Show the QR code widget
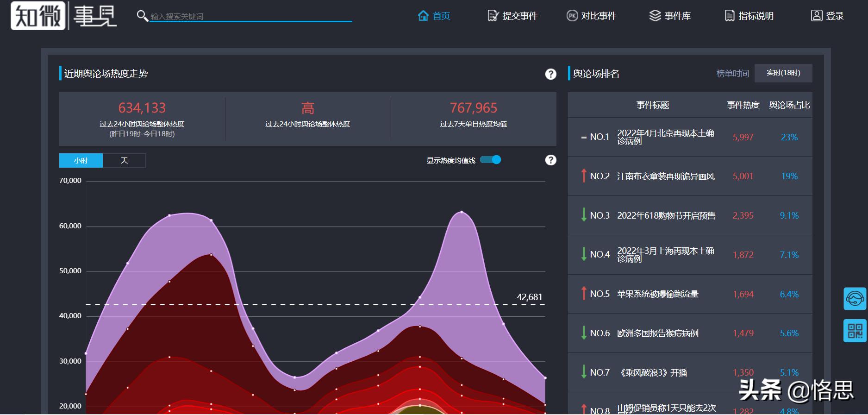 point(855,331)
